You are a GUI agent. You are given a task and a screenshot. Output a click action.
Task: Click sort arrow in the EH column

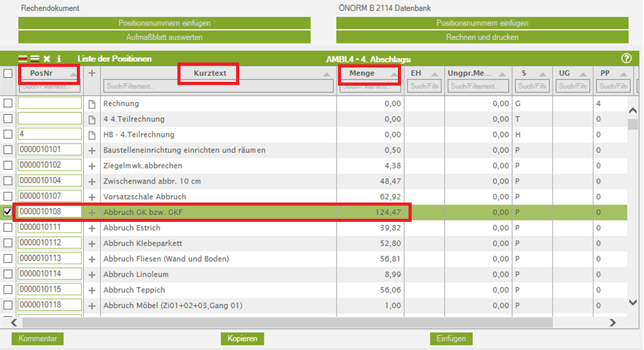click(x=433, y=74)
